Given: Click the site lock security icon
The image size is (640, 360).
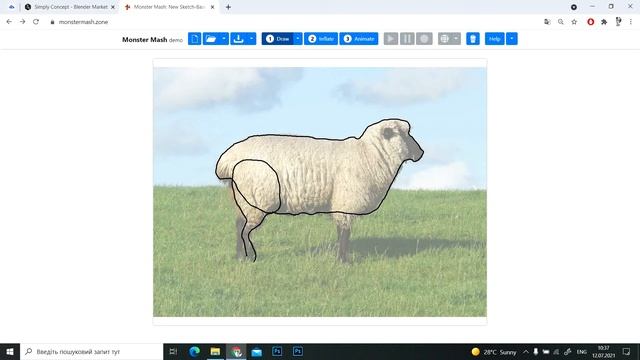Looking at the screenshot, I should pos(52,22).
